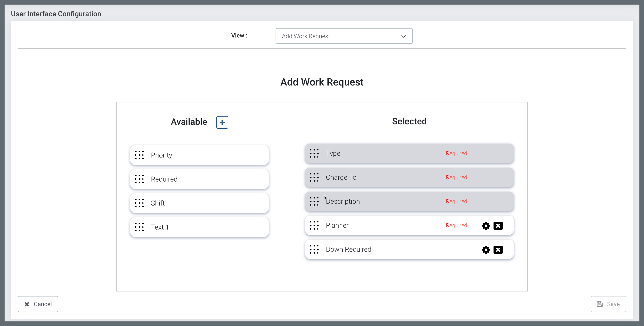The width and height of the screenshot is (644, 326).
Task: Click the Save button
Action: (x=608, y=304)
